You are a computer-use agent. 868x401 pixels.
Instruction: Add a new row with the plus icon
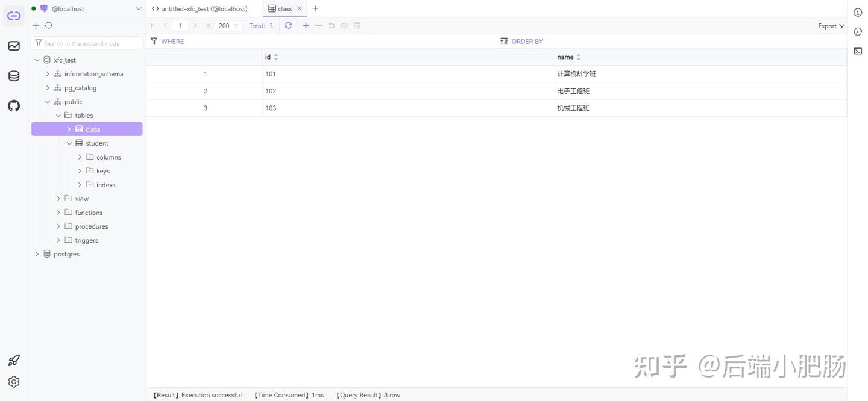click(305, 25)
